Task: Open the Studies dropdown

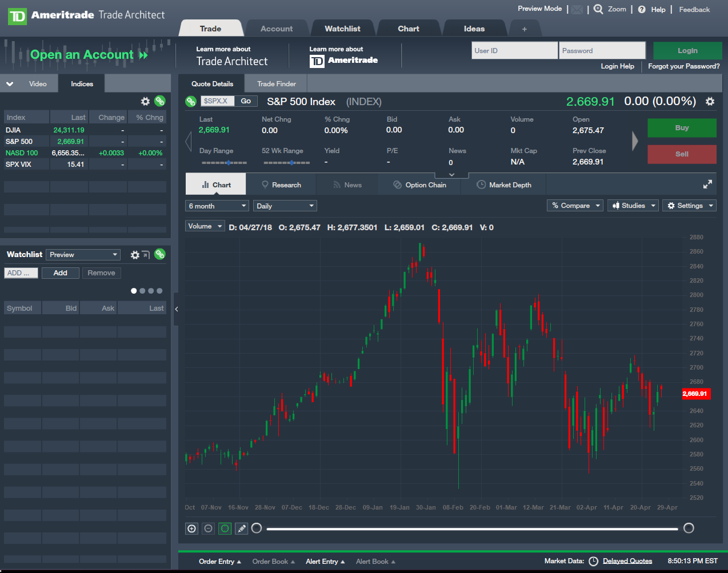Action: pyautogui.click(x=633, y=206)
